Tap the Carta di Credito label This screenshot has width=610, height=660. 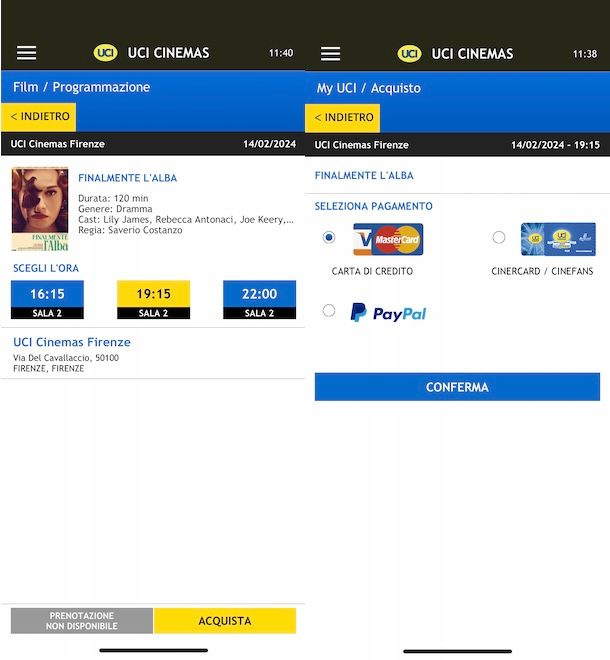point(372,271)
